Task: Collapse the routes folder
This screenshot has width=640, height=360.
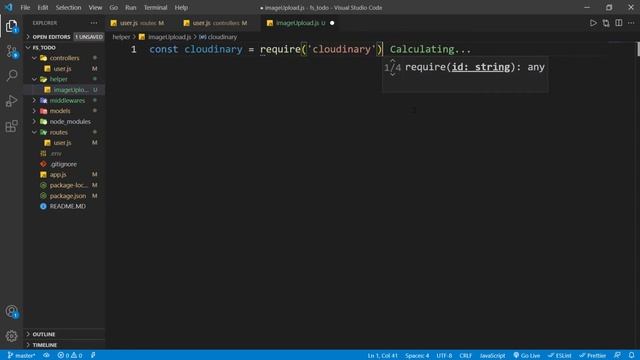Action: pos(64,132)
